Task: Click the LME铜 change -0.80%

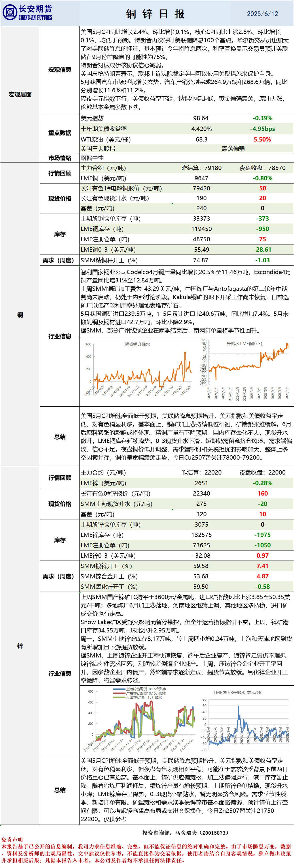Action: click(262, 178)
